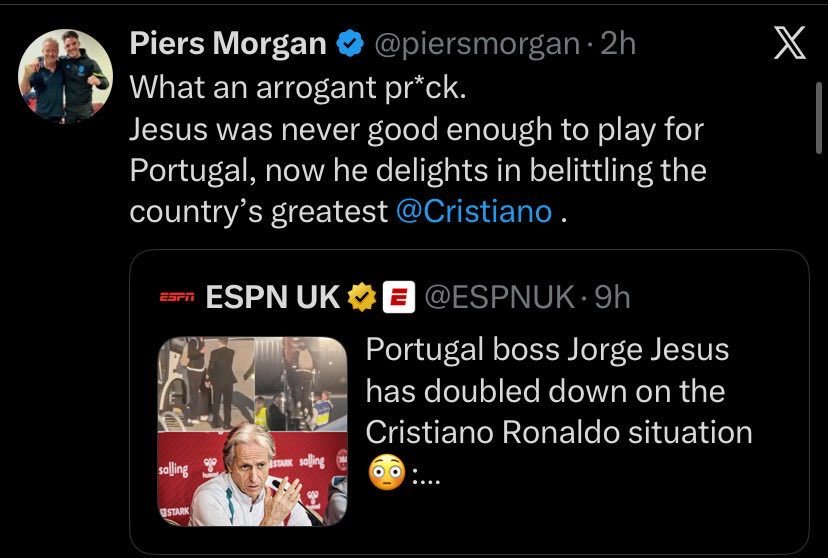The width and height of the screenshot is (828, 558).
Task: Open the quoted ESPN UK tweet text
Action: pyautogui.click(x=559, y=412)
